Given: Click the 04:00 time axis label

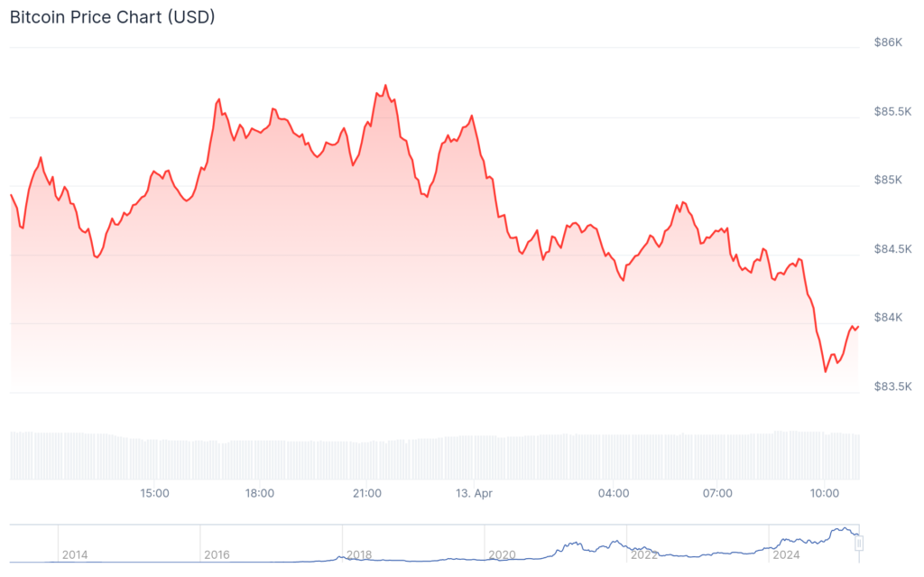Looking at the screenshot, I should click(614, 493).
